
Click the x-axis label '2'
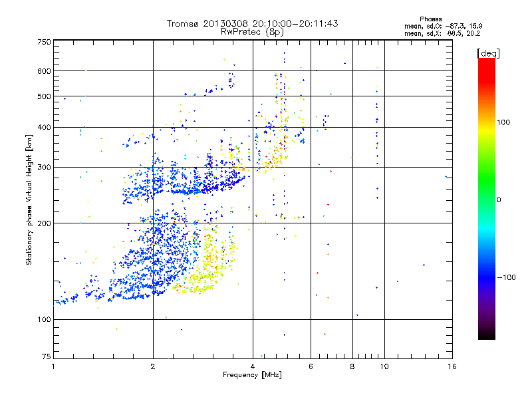pos(153,366)
